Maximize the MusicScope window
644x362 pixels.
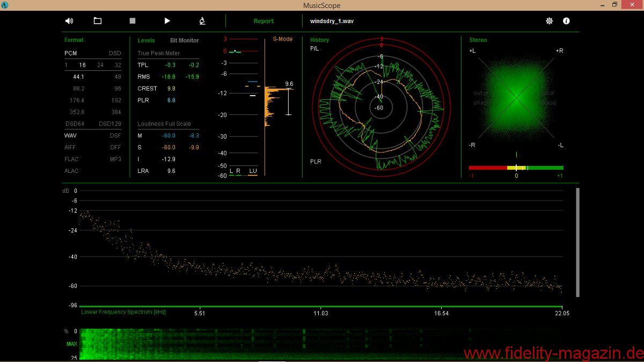tap(616, 5)
